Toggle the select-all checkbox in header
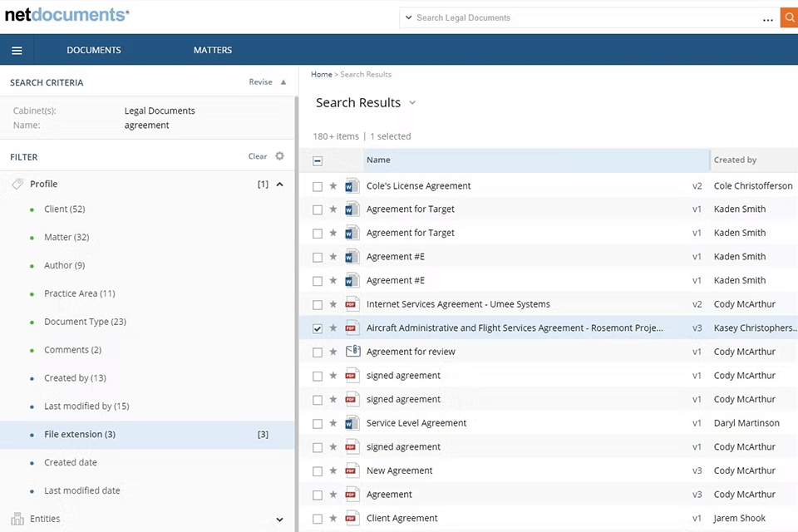798x532 pixels. pos(318,161)
